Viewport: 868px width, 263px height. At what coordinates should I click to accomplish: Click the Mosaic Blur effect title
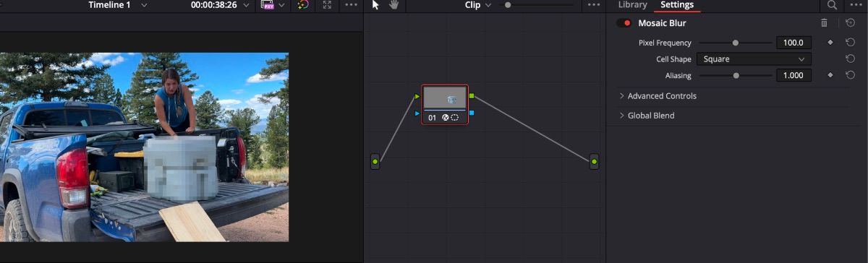(x=662, y=23)
